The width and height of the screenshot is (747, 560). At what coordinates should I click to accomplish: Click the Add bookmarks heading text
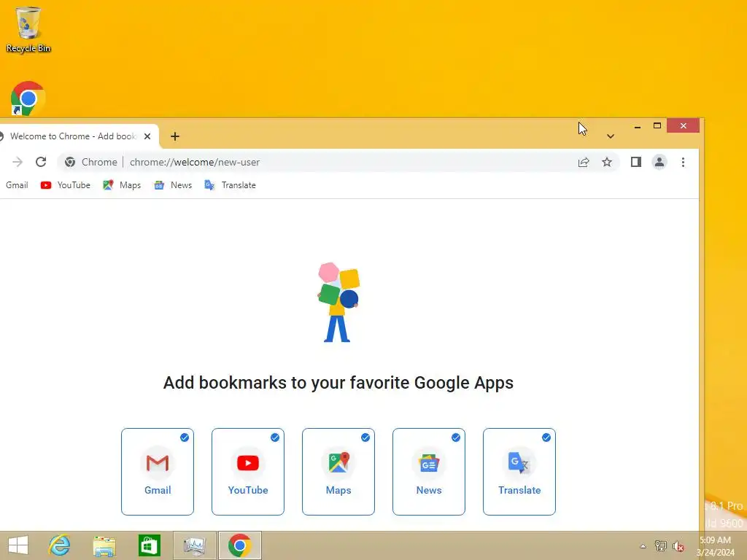tap(338, 383)
